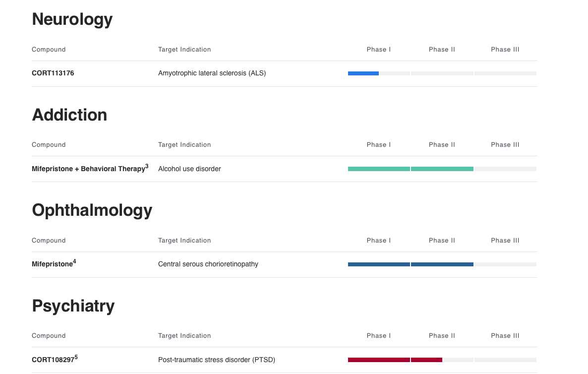Click the Phase III header under Neurology
Screen dimensions: 588x374
click(x=505, y=50)
